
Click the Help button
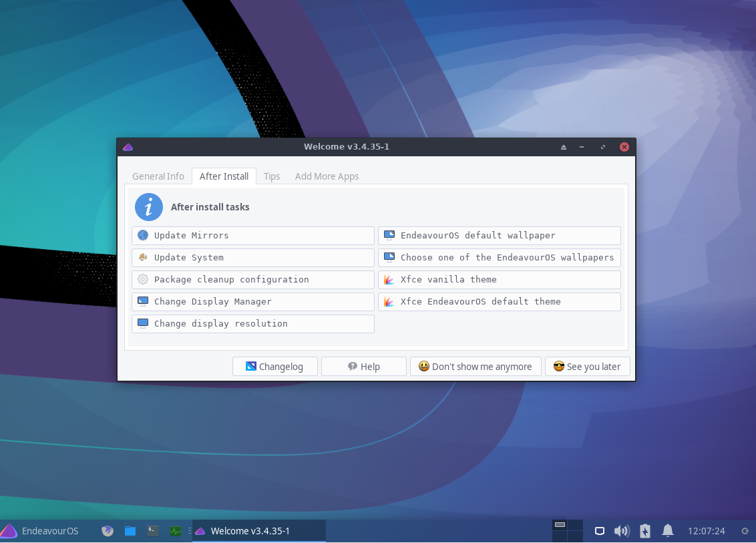363,367
